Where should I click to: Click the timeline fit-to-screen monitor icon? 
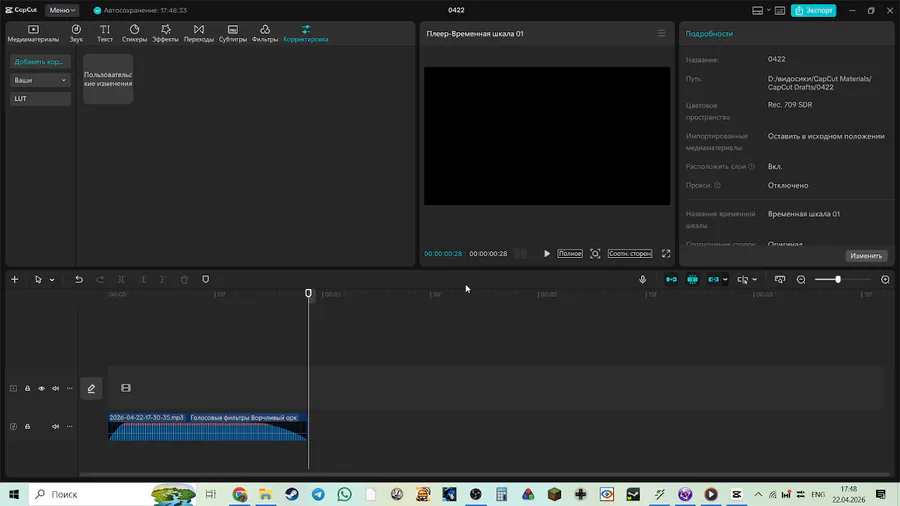[779, 279]
